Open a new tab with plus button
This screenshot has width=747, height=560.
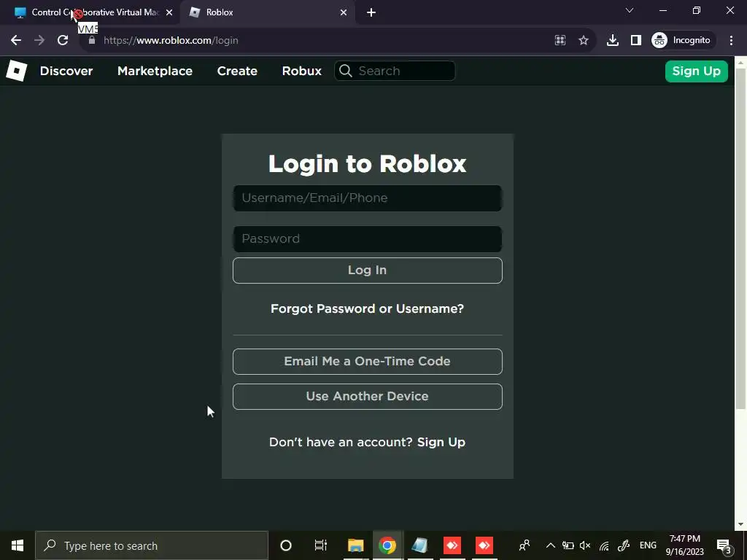371,12
